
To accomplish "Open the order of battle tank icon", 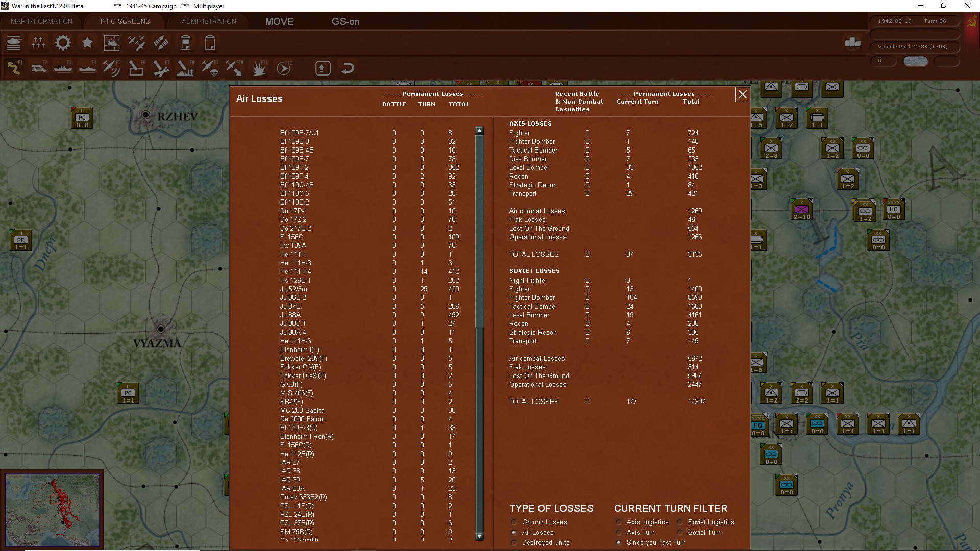I will [14, 43].
